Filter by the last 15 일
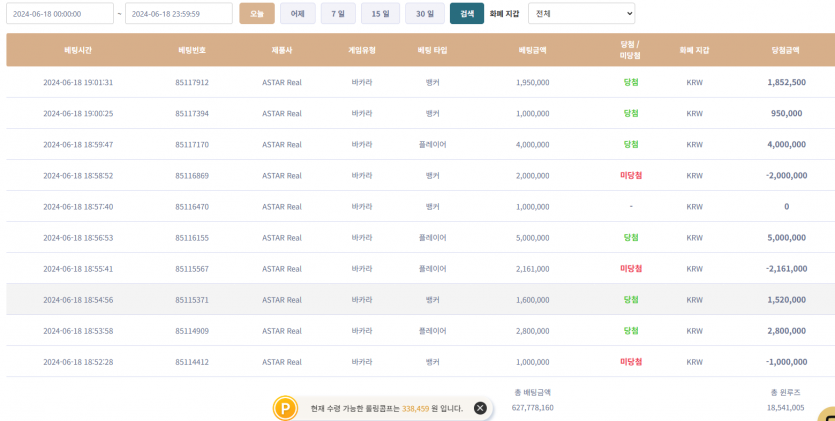This screenshot has width=835, height=421. (x=380, y=14)
